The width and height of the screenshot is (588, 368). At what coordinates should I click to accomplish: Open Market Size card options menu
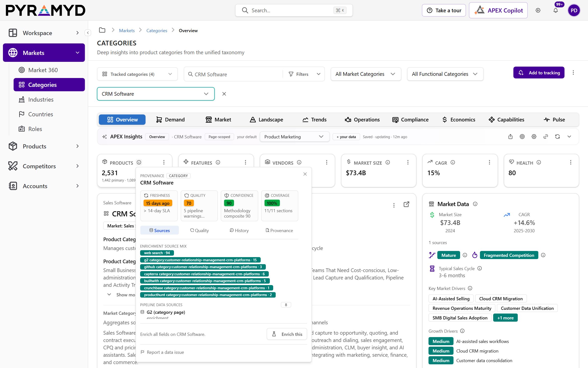[x=408, y=162]
